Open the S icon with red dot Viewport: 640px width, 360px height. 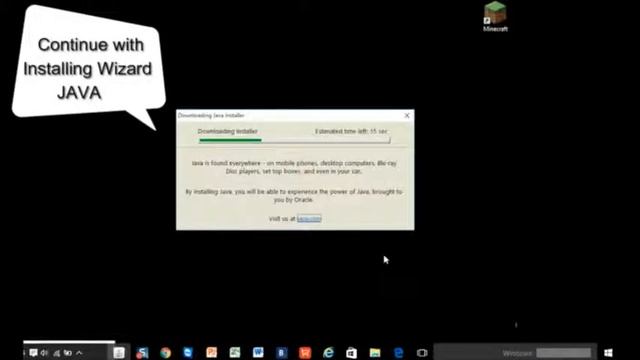pyautogui.click(x=142, y=353)
